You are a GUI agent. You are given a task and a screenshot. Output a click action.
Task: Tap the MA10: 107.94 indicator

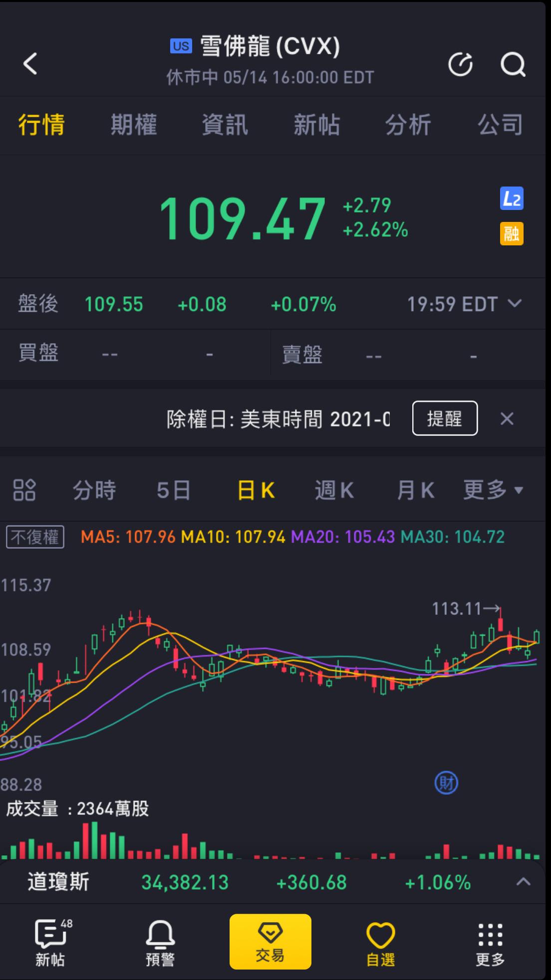pos(233,537)
